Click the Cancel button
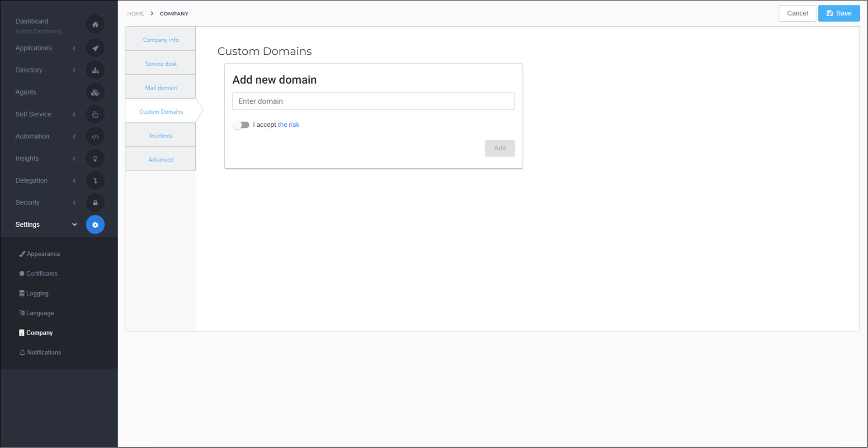The height and width of the screenshot is (448, 868). click(797, 13)
